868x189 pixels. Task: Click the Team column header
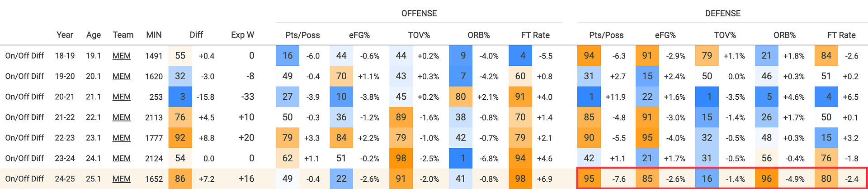[x=123, y=35]
